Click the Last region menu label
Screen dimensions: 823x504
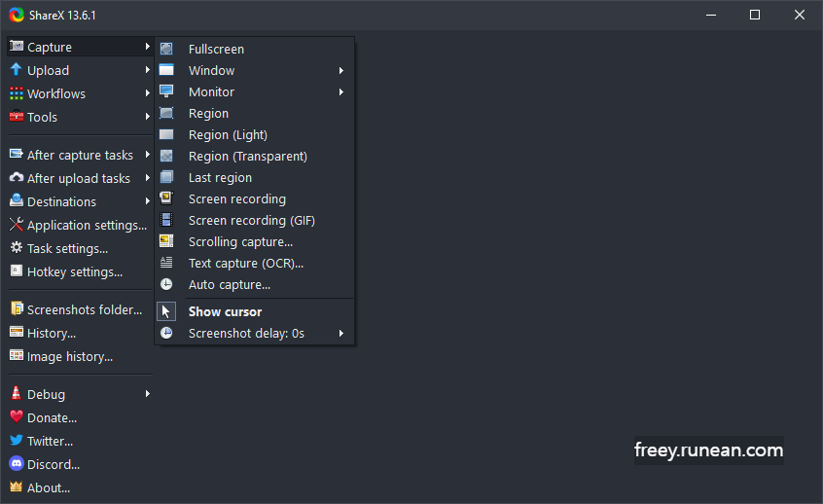(220, 177)
